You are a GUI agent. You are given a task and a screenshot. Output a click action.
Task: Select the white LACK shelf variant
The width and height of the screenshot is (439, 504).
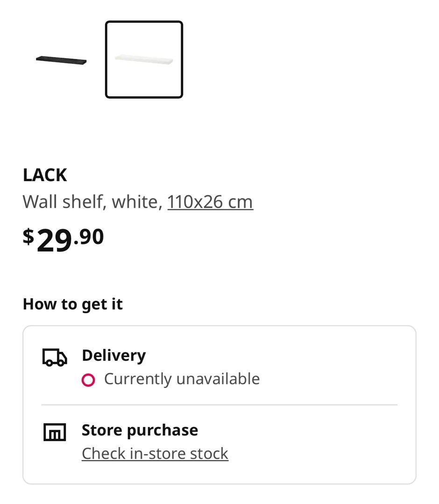click(144, 59)
